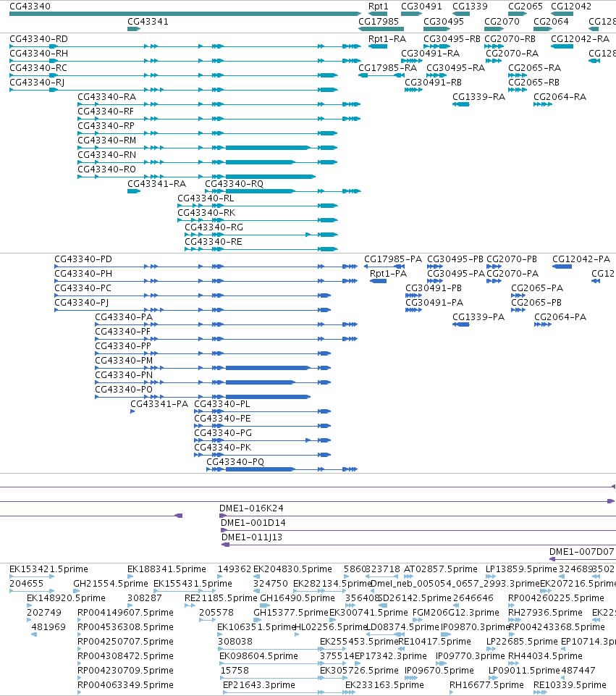The width and height of the screenshot is (616, 696).
Task: Click protein CG43340-PA label
Action: pos(124,317)
